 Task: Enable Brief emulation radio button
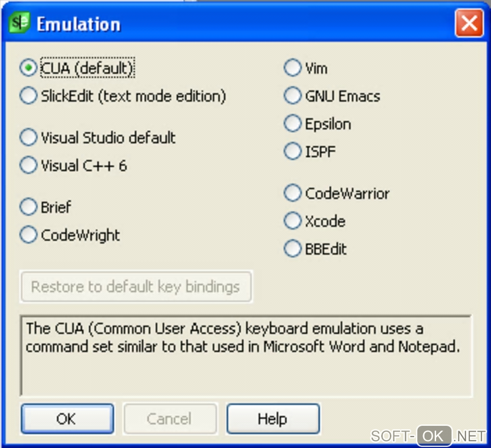(29, 207)
